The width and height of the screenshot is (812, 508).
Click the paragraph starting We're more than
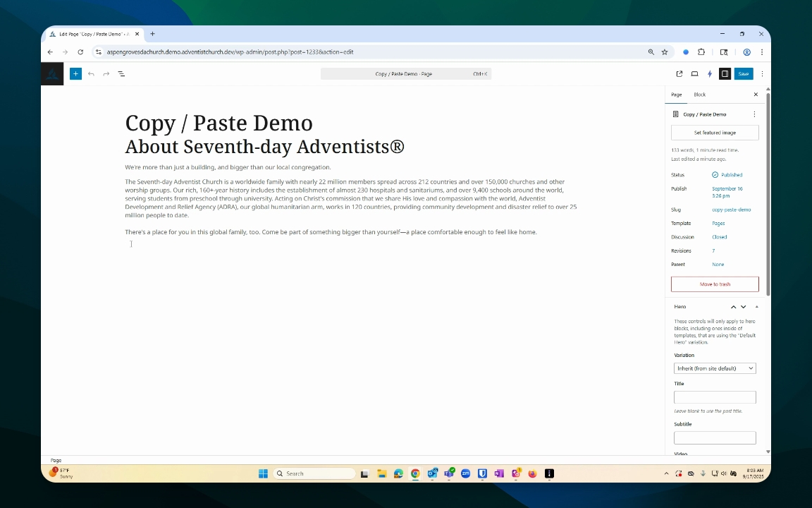(x=228, y=167)
